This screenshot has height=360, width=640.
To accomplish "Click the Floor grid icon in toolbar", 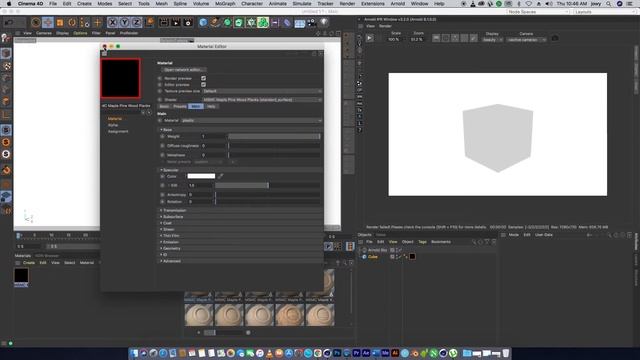I will pyautogui.click(x=300, y=23).
